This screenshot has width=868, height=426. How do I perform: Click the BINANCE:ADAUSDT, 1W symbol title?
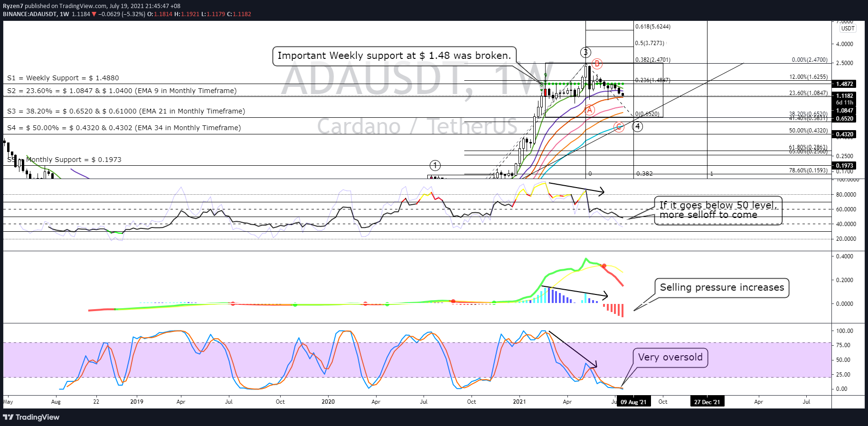coord(36,14)
